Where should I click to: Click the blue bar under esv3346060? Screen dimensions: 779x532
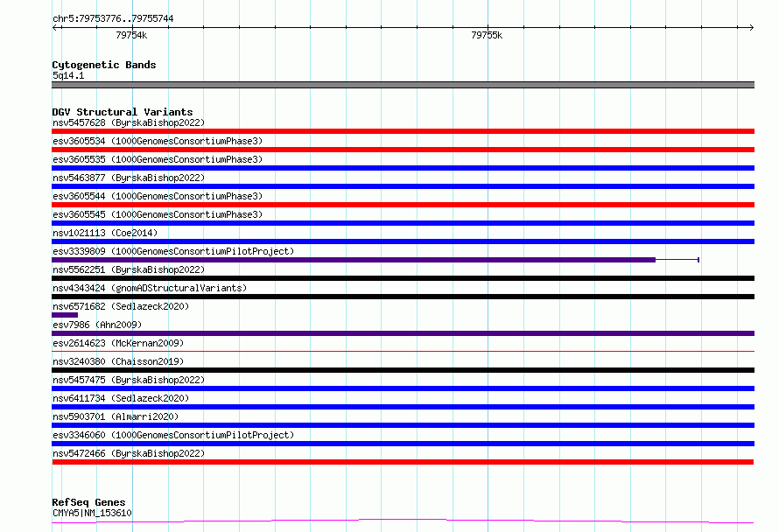(x=403, y=444)
